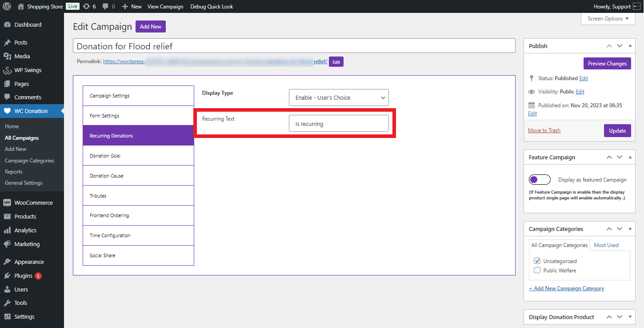The image size is (644, 328).
Task: Click the Posts pin icon in sidebar
Action: (7, 43)
